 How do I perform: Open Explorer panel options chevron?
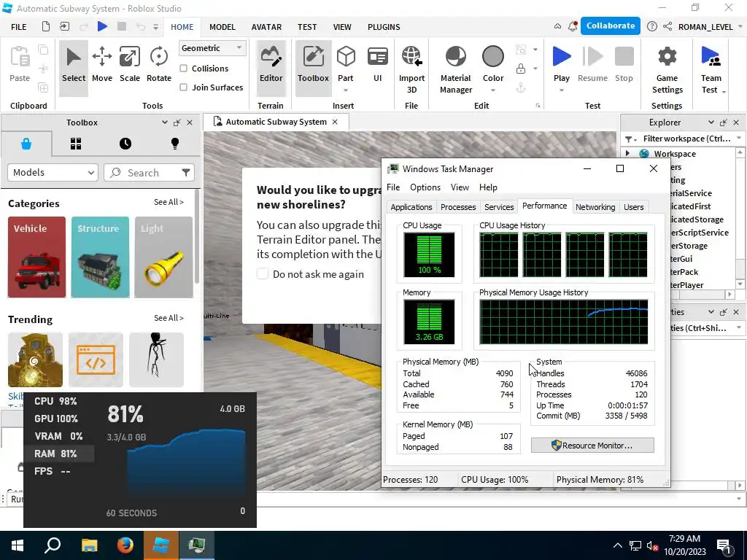click(x=711, y=122)
